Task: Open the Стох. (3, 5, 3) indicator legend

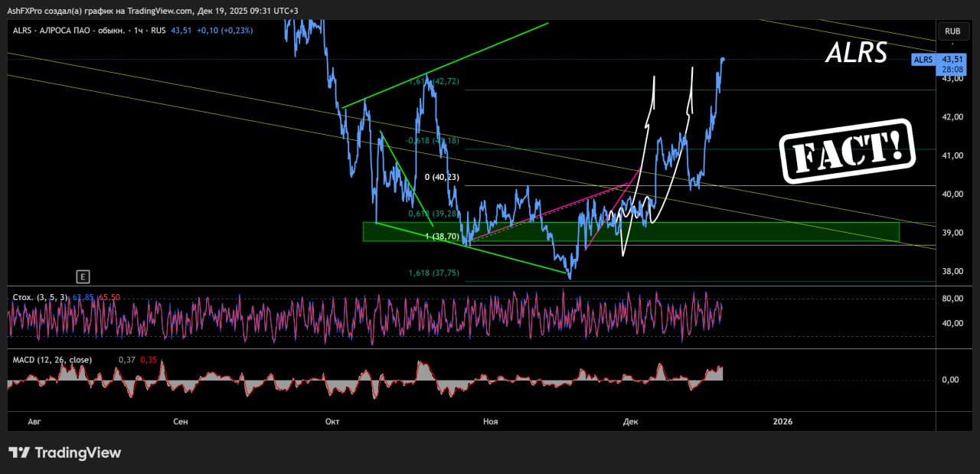Action: (41, 297)
